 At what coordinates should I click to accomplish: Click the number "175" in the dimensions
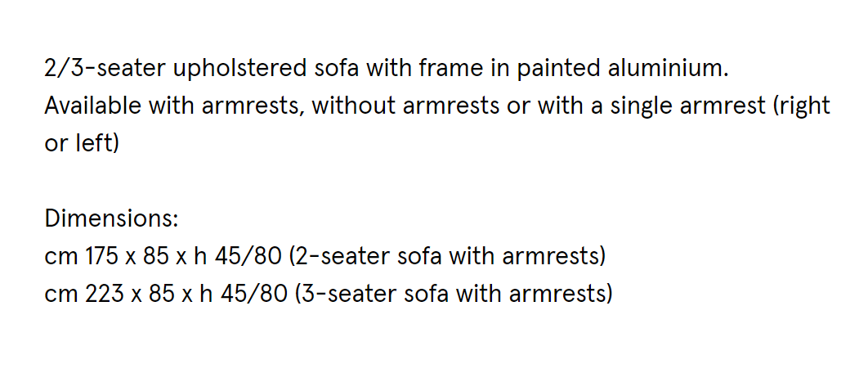point(101,256)
